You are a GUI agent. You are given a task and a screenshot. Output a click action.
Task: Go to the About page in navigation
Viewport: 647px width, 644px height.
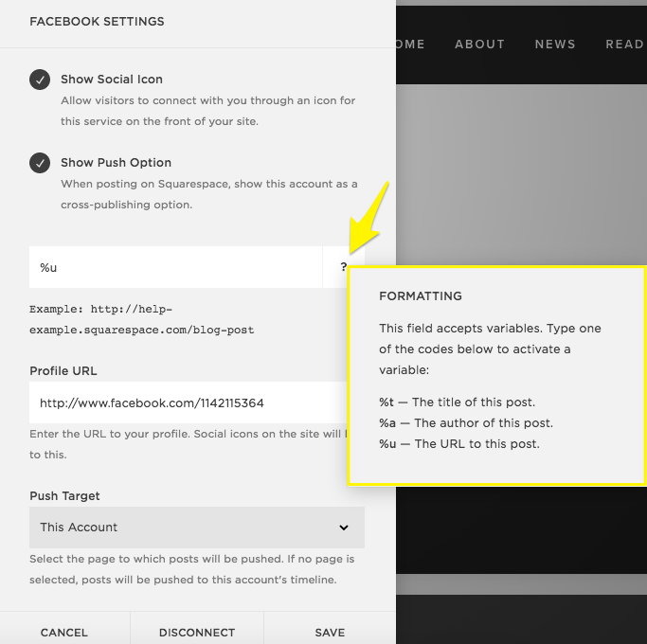click(x=479, y=44)
